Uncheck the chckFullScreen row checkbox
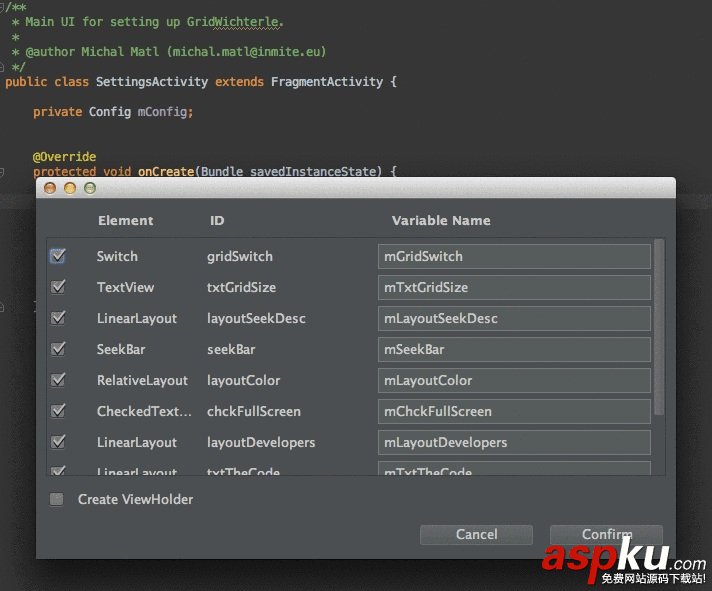This screenshot has width=712, height=591. point(58,411)
